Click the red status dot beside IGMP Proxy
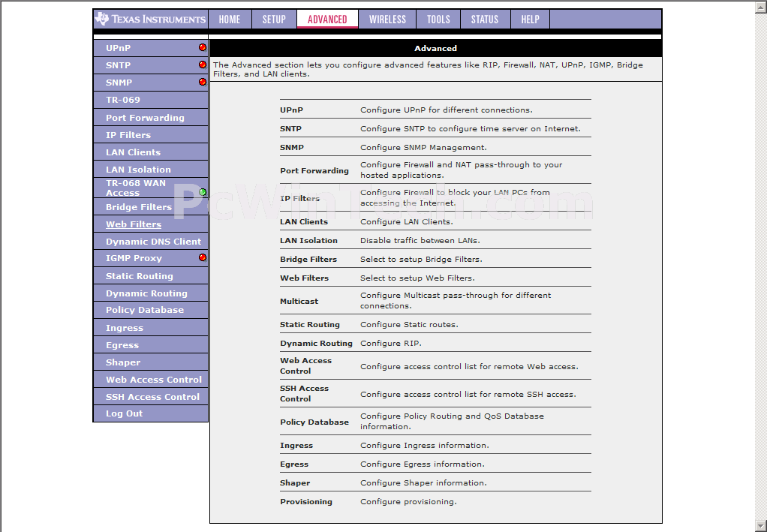Viewport: 767px width, 532px height. click(x=203, y=257)
